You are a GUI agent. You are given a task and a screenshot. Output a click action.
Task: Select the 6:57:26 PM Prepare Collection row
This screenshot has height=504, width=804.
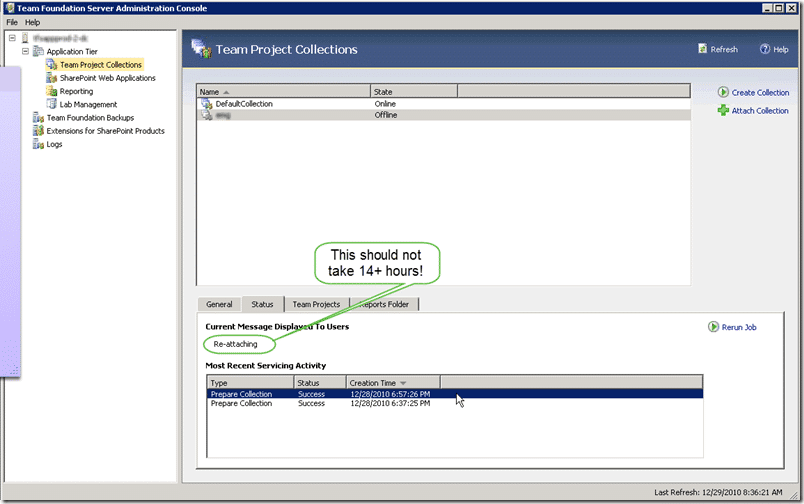coord(455,394)
